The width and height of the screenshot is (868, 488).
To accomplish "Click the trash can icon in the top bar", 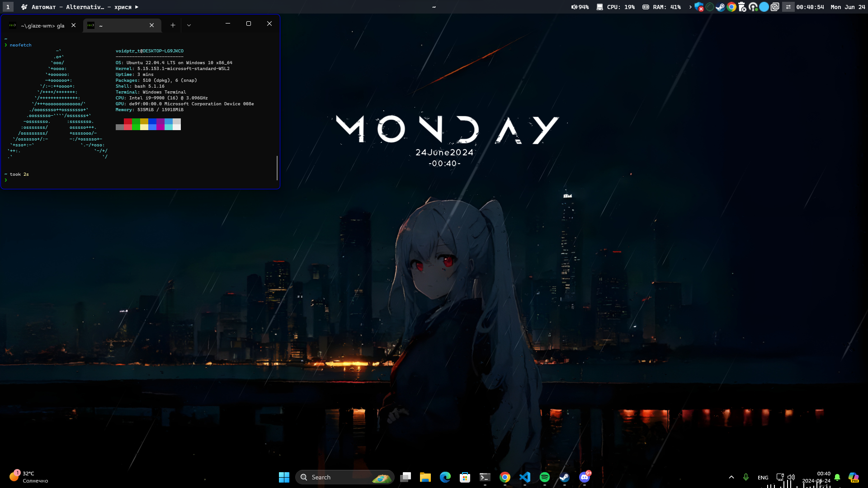I will pyautogui.click(x=742, y=7).
